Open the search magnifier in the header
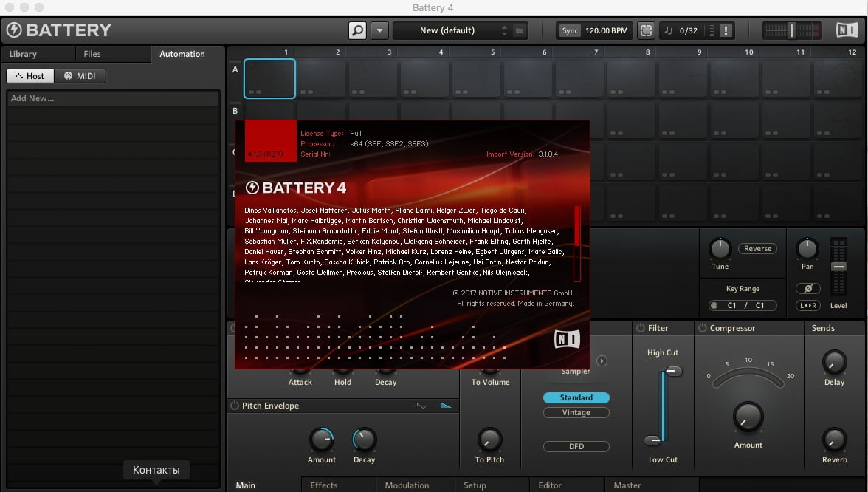This screenshot has height=492, width=868. pos(357,30)
